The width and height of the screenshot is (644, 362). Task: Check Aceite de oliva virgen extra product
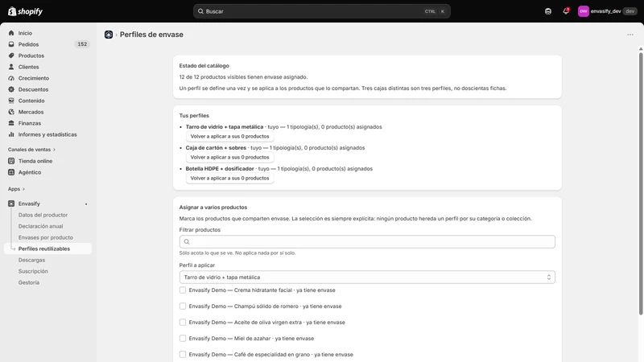coord(183,323)
